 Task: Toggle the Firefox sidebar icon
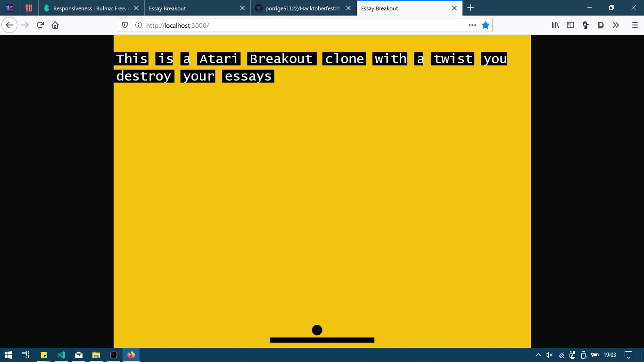coord(570,25)
